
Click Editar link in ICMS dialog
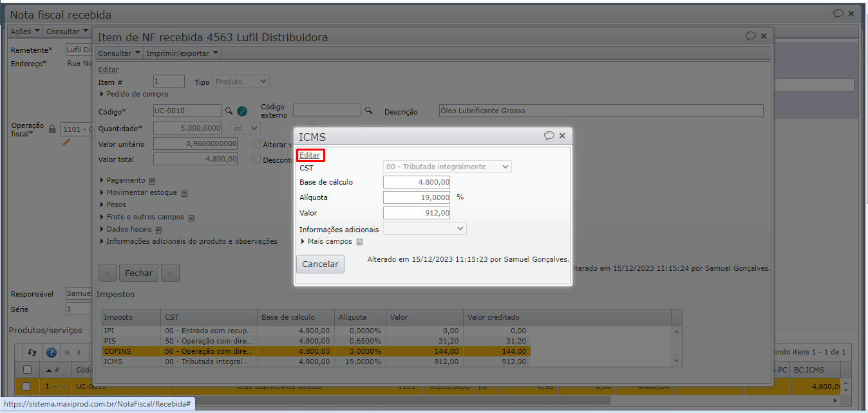[x=310, y=155]
